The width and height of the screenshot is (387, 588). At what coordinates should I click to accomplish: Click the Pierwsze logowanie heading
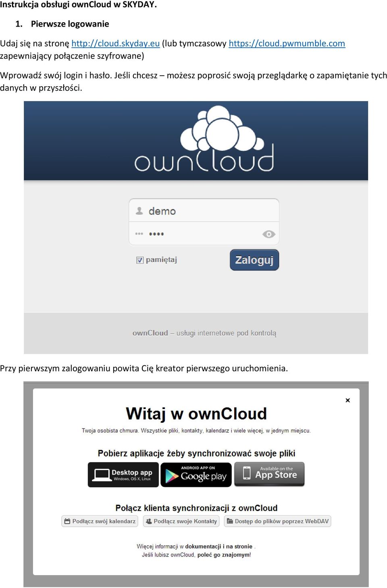tap(70, 24)
